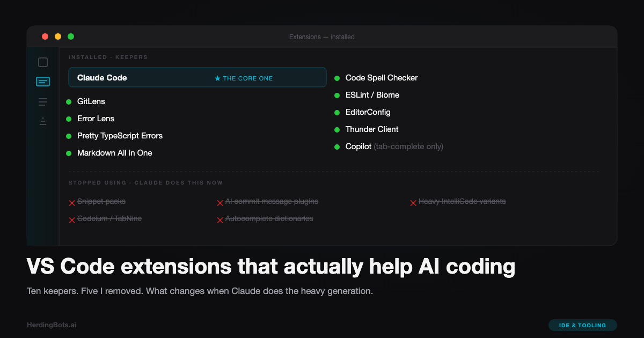Click red X beside Autocomplete dictionaries

pos(220,220)
